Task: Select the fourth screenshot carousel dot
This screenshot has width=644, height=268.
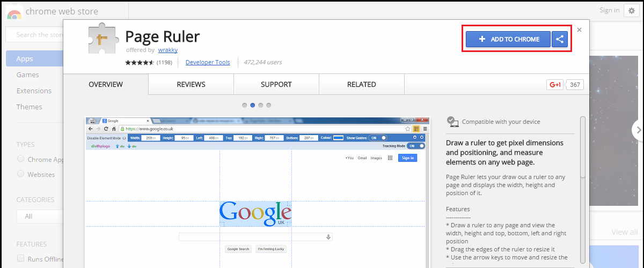Action: (x=269, y=105)
